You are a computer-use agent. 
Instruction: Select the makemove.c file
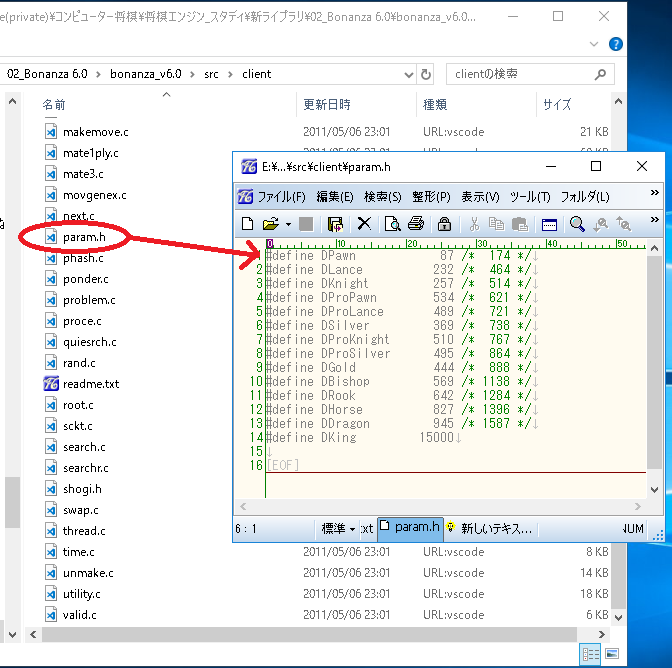[x=95, y=132]
